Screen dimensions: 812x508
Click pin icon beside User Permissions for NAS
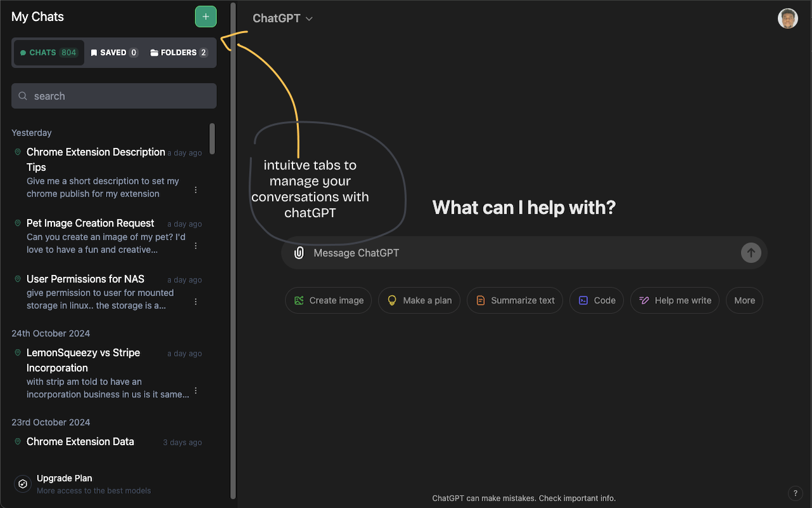pos(18,279)
